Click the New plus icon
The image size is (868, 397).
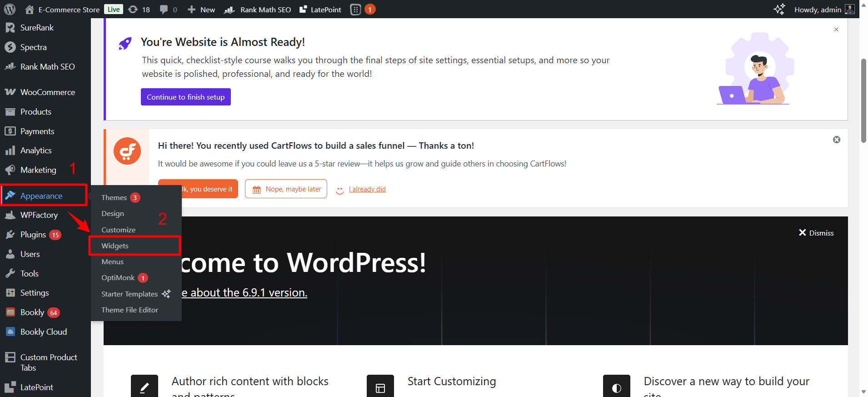point(192,9)
